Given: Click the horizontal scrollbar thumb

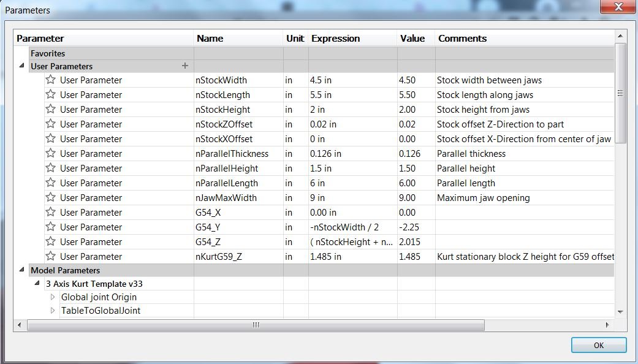Looking at the screenshot, I should coord(256,325).
